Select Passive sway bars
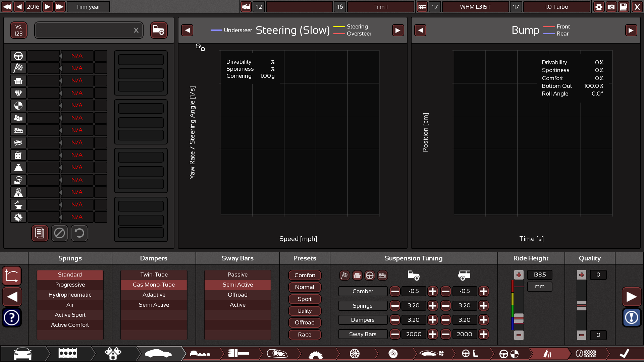Image resolution: width=644 pixels, height=362 pixels. pos(237,275)
